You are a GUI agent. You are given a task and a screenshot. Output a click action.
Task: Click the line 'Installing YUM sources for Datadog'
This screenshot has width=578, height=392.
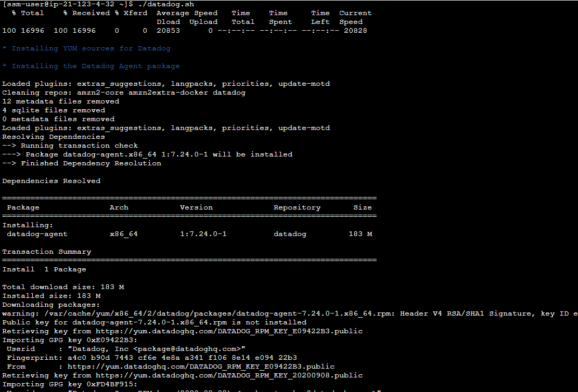point(86,48)
